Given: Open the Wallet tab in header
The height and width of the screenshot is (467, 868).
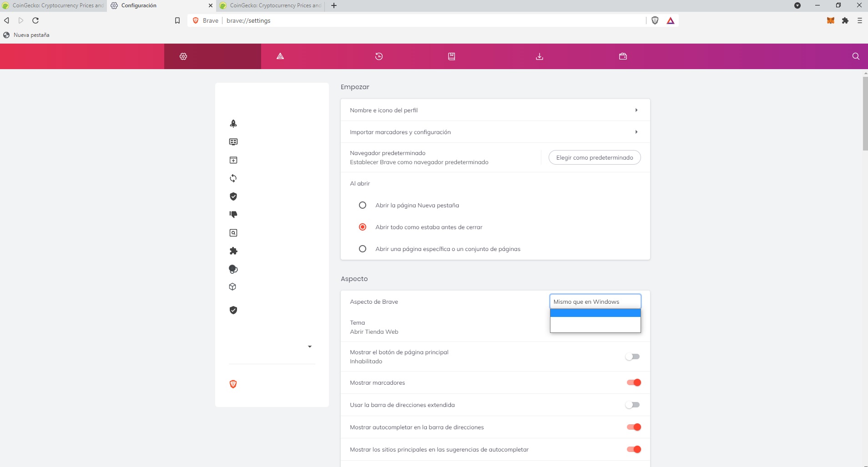Looking at the screenshot, I should click(623, 56).
